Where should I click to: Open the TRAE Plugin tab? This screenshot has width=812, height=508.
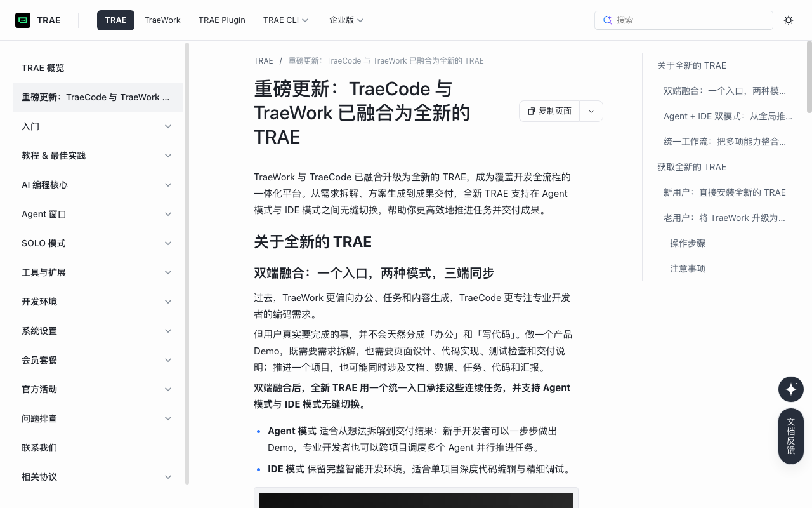[x=222, y=20]
